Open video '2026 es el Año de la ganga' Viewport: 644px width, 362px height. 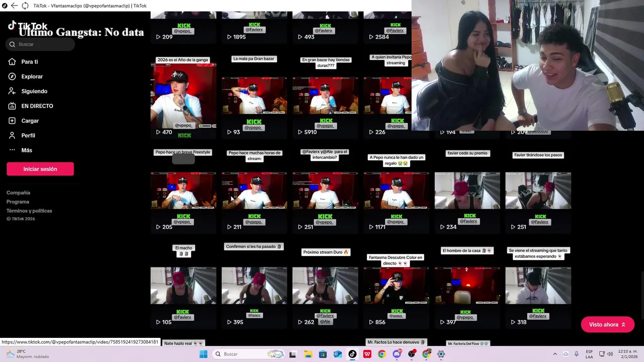[183, 96]
